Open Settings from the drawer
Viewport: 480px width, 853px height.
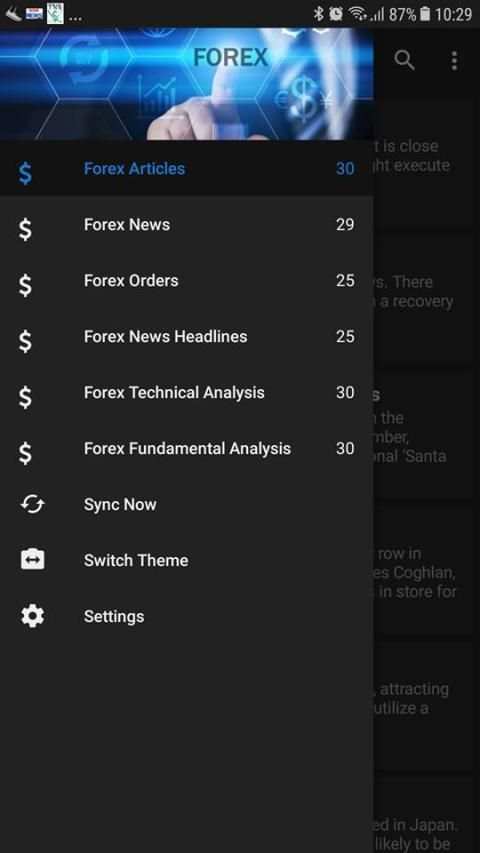pyautogui.click(x=187, y=617)
